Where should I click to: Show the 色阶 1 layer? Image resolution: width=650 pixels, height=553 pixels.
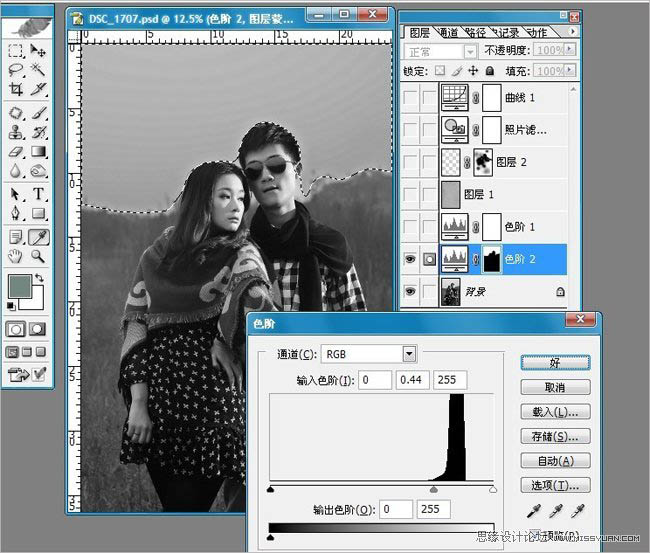(410, 227)
